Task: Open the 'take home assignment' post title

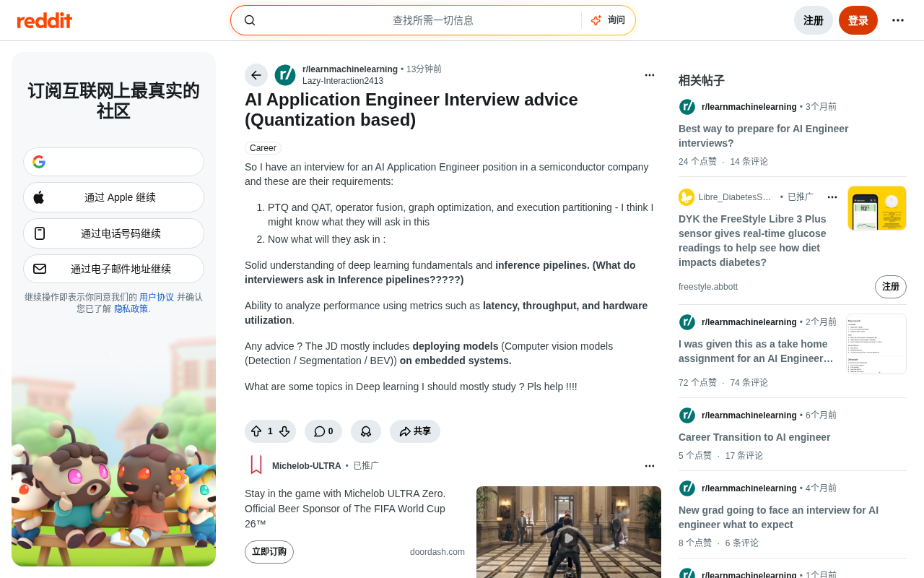Action: pyautogui.click(x=756, y=351)
